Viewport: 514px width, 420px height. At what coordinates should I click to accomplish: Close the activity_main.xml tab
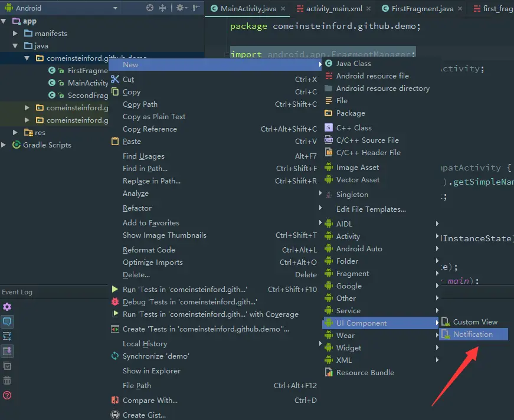pos(368,8)
